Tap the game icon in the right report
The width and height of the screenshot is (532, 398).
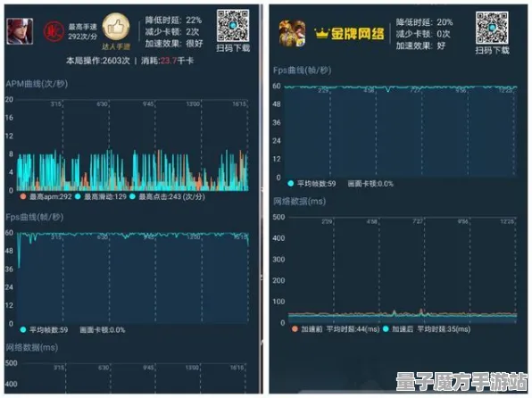292,33
